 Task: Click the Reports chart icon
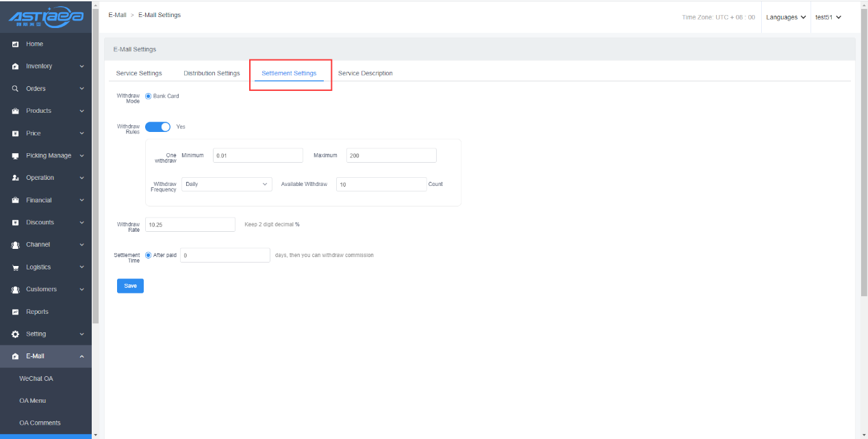pos(15,312)
